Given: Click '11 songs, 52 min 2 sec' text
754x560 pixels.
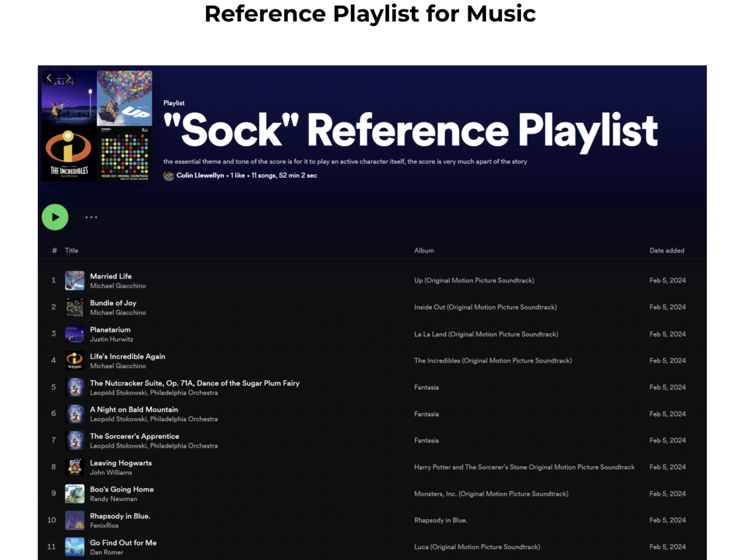Looking at the screenshot, I should tap(284, 175).
